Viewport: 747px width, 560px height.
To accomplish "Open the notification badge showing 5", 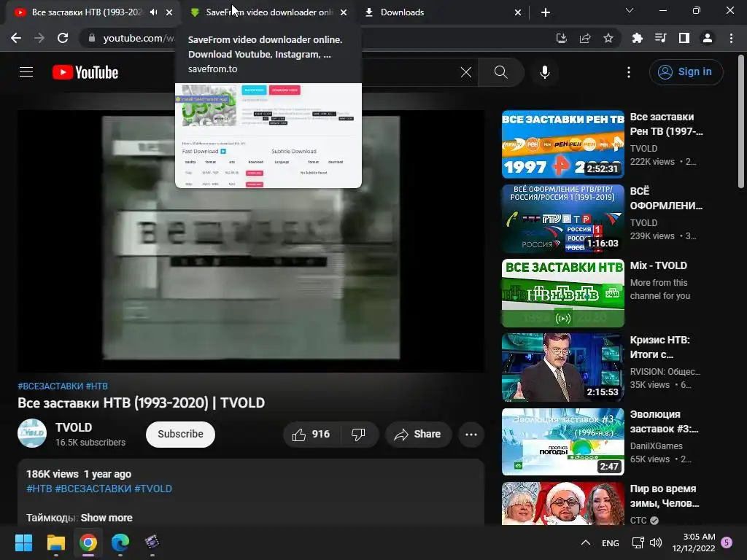I will coord(727,542).
